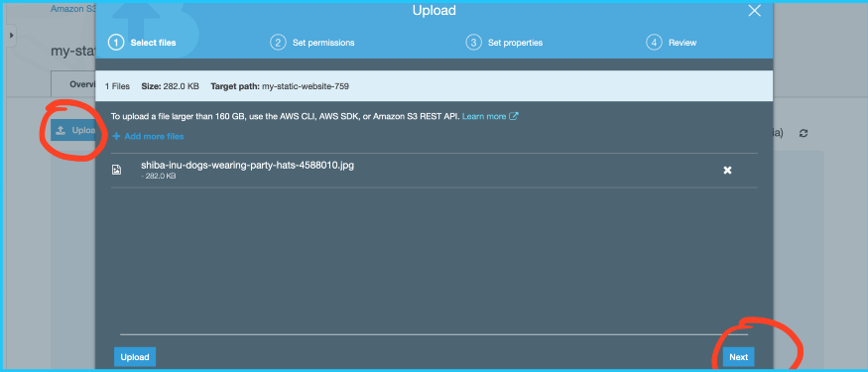Viewport: 868px width, 372px height.
Task: Expand the collapsed left sidebar arrow
Action: click(x=11, y=36)
